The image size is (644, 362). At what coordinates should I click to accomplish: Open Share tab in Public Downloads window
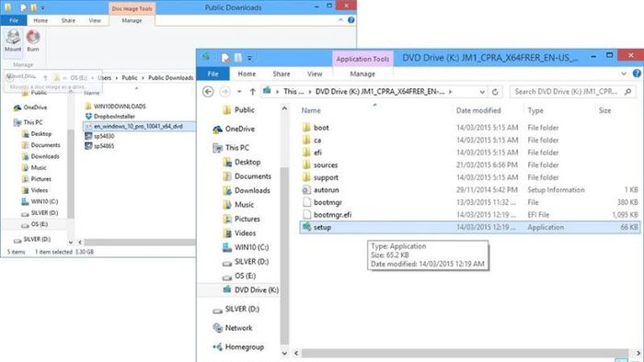coord(68,20)
